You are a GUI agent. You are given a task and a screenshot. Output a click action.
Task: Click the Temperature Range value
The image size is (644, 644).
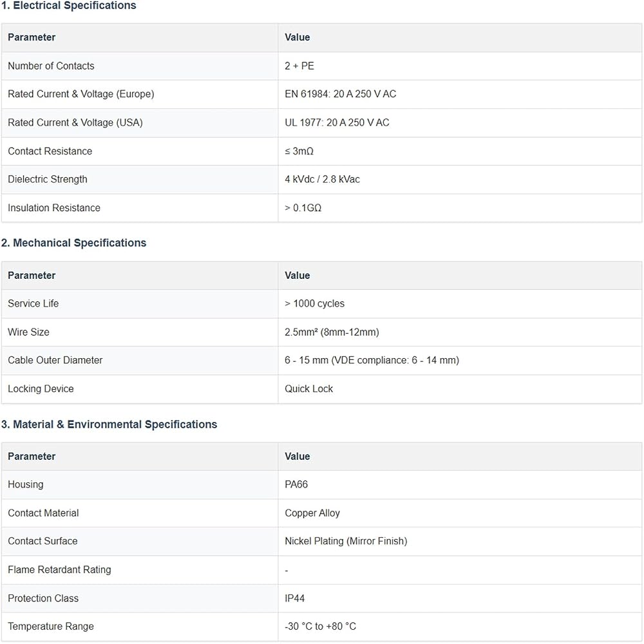(320, 627)
